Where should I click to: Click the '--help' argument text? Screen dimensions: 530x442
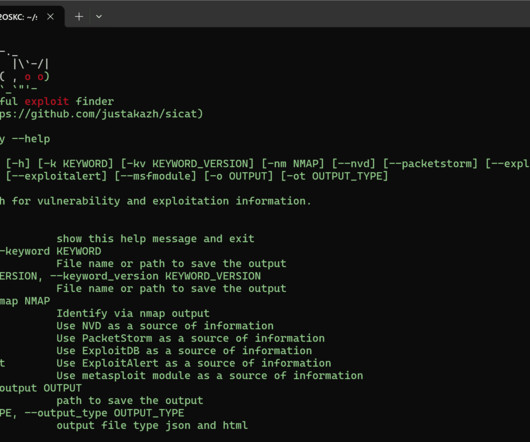coord(31,139)
